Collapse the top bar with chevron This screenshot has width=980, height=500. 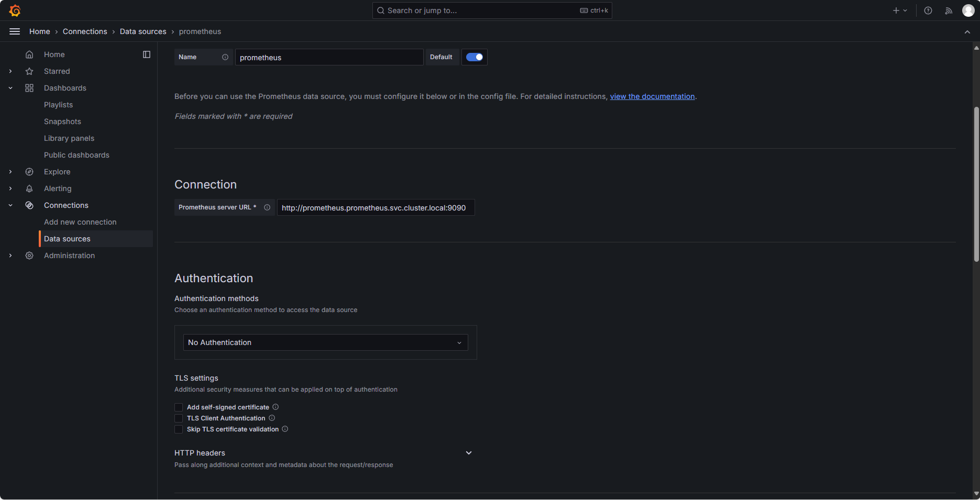[x=967, y=32]
